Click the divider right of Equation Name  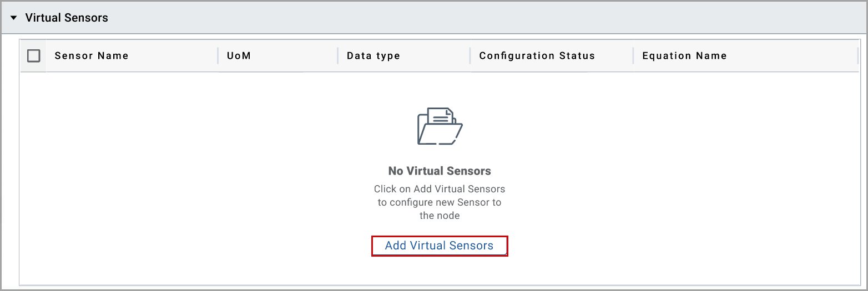click(x=858, y=55)
